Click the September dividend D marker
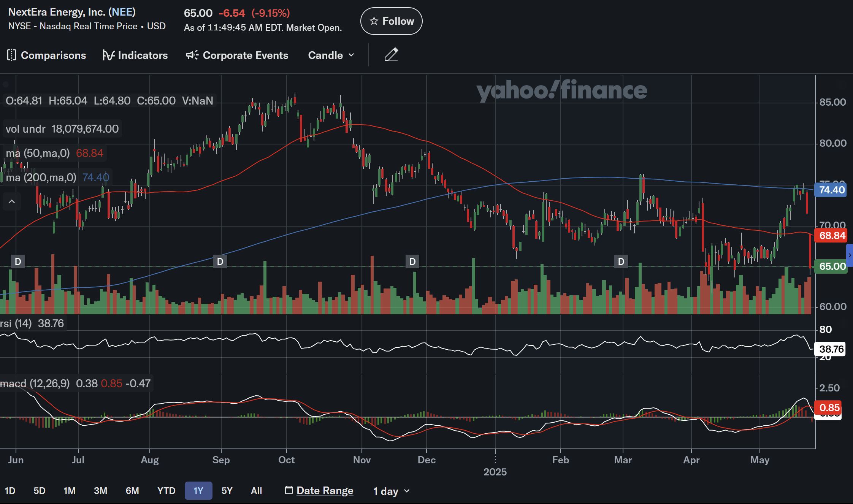Viewport: 853px width, 504px height. [220, 262]
